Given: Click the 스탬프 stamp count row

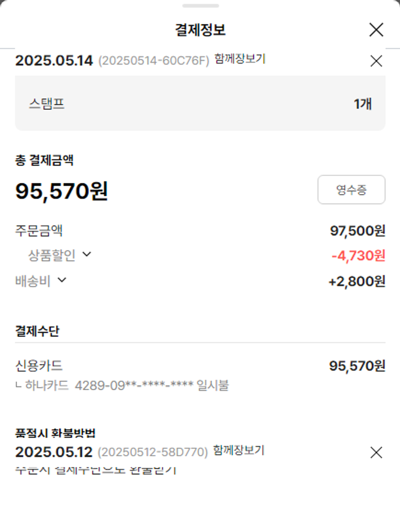Looking at the screenshot, I should (200, 103).
